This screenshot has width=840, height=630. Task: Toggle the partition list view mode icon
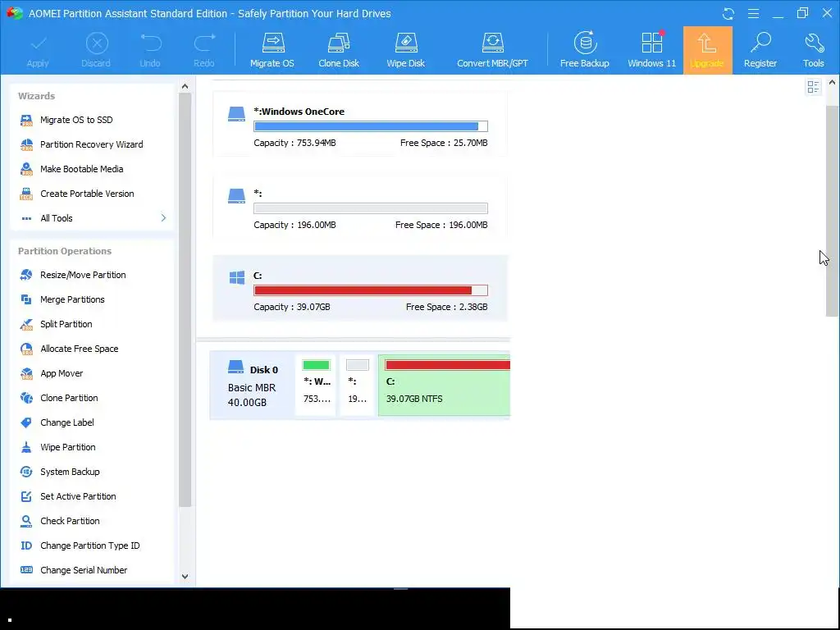coord(813,87)
